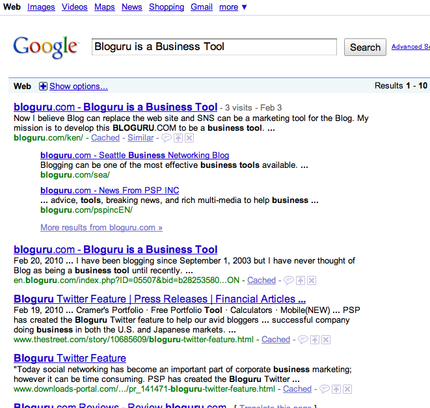
Task: Open the Videos tab in top navigation
Action: (74, 7)
